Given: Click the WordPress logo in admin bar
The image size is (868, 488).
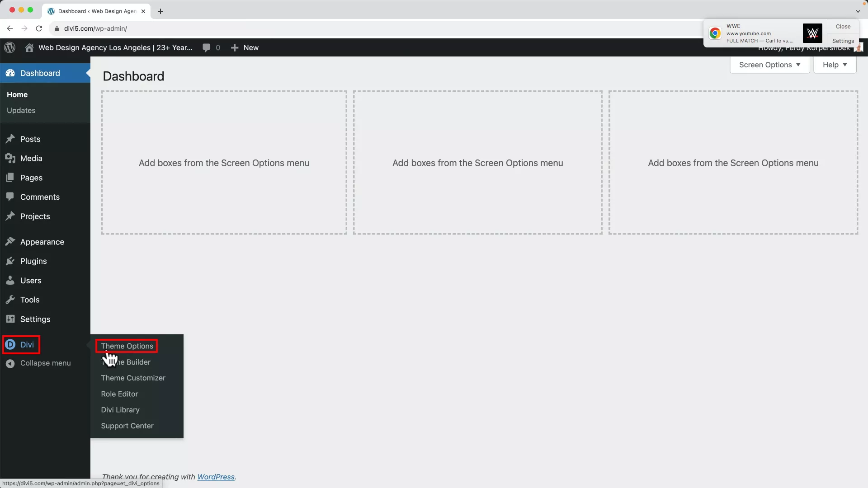Looking at the screenshot, I should click(9, 47).
